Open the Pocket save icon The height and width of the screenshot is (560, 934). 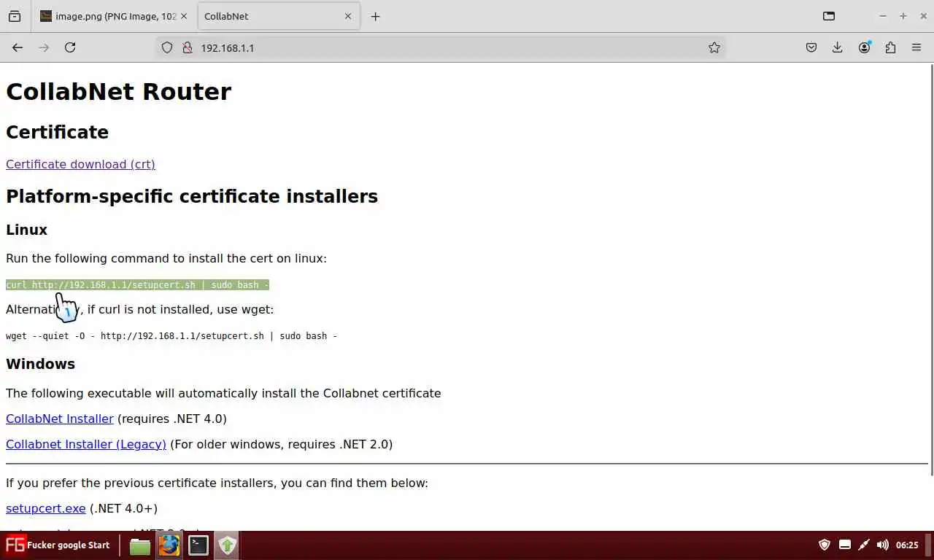[811, 47]
